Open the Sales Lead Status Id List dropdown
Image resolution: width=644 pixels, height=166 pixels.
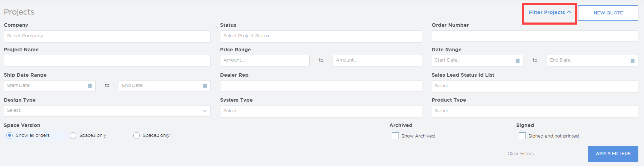pos(535,86)
